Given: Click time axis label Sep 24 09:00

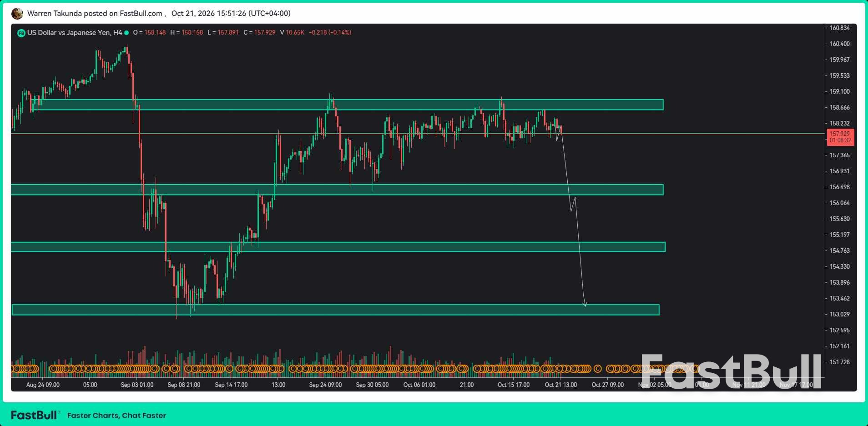Looking at the screenshot, I should pos(325,385).
